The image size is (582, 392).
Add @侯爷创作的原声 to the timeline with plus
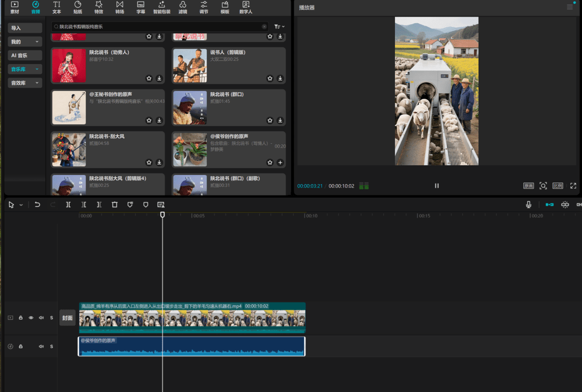click(280, 163)
